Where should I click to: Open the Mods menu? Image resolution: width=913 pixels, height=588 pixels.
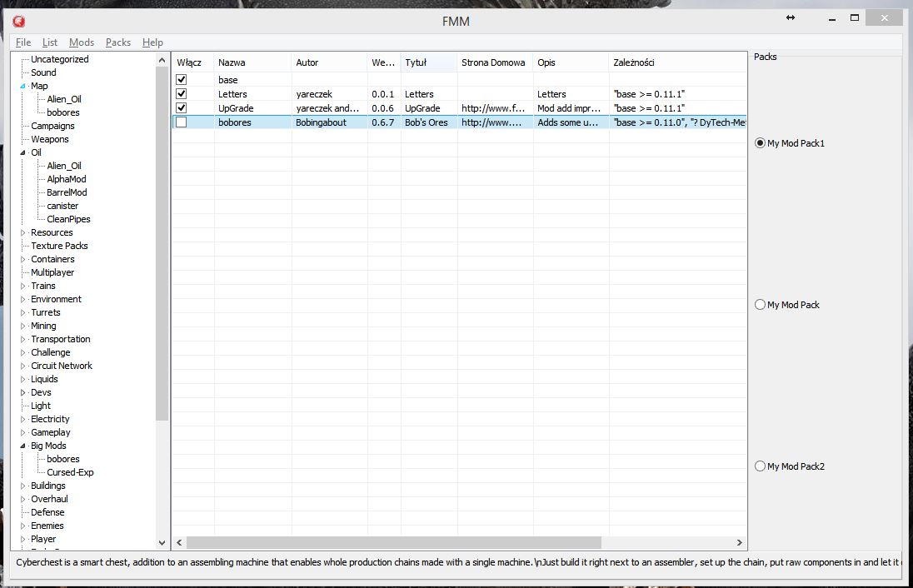click(82, 42)
